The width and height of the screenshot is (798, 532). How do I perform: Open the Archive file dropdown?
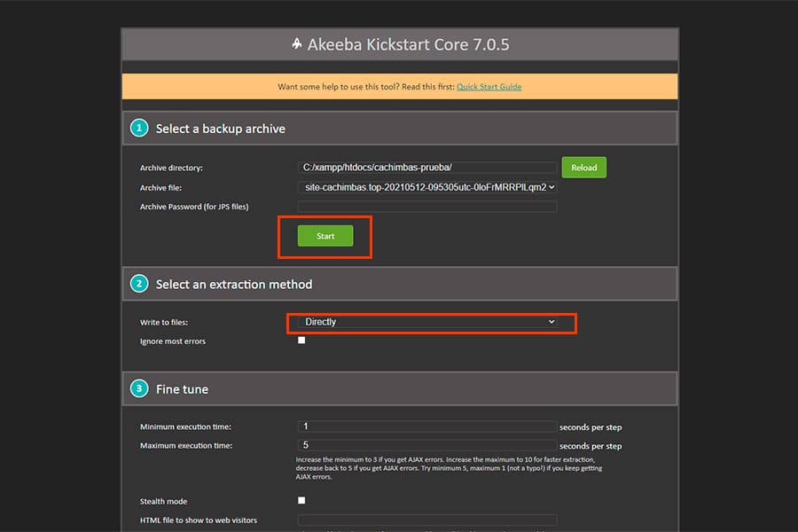427,187
